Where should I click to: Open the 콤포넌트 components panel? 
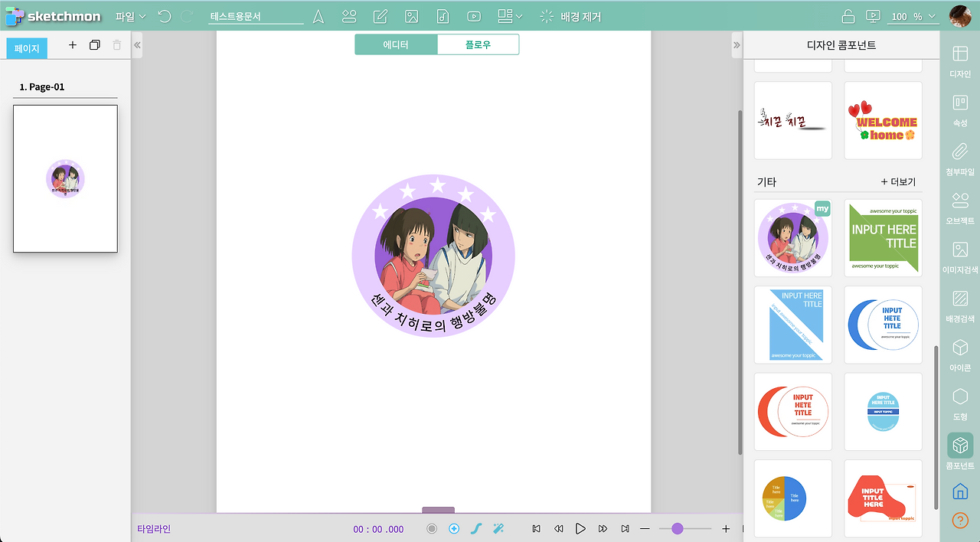coord(960,452)
